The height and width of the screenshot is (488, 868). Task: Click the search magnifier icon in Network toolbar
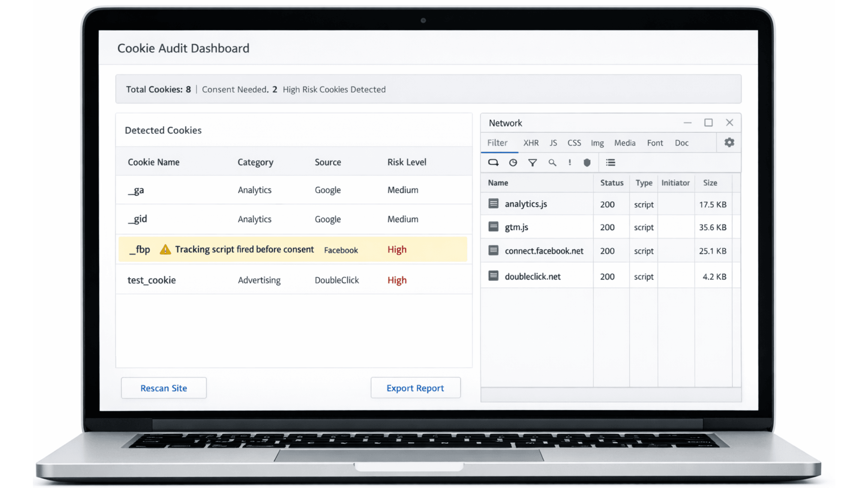pyautogui.click(x=553, y=162)
